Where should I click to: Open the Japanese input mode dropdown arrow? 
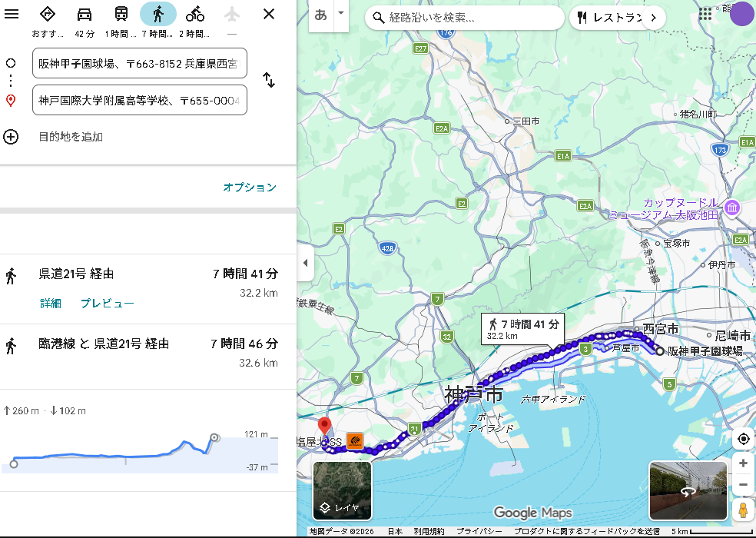tap(340, 14)
